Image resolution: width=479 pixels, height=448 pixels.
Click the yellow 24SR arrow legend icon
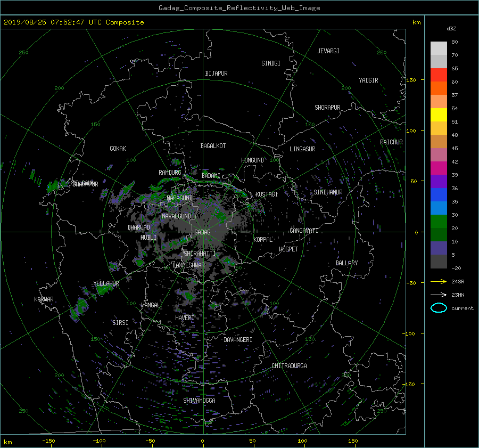439,282
